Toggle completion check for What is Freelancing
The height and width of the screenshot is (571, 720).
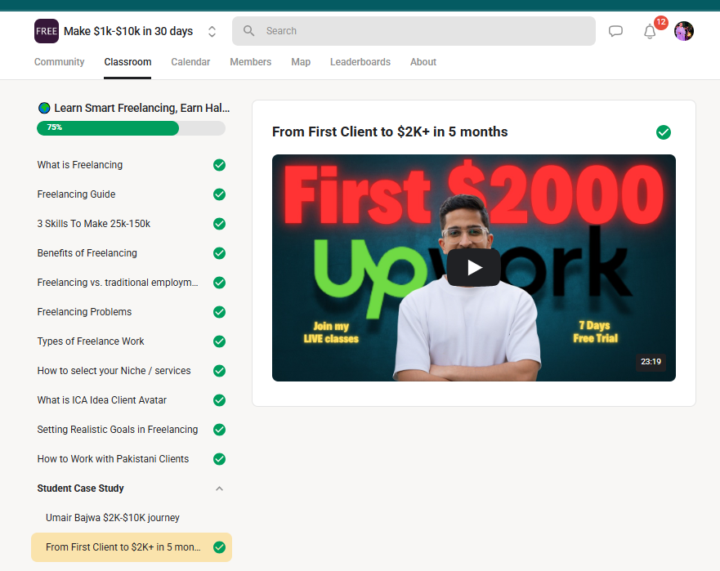[219, 165]
